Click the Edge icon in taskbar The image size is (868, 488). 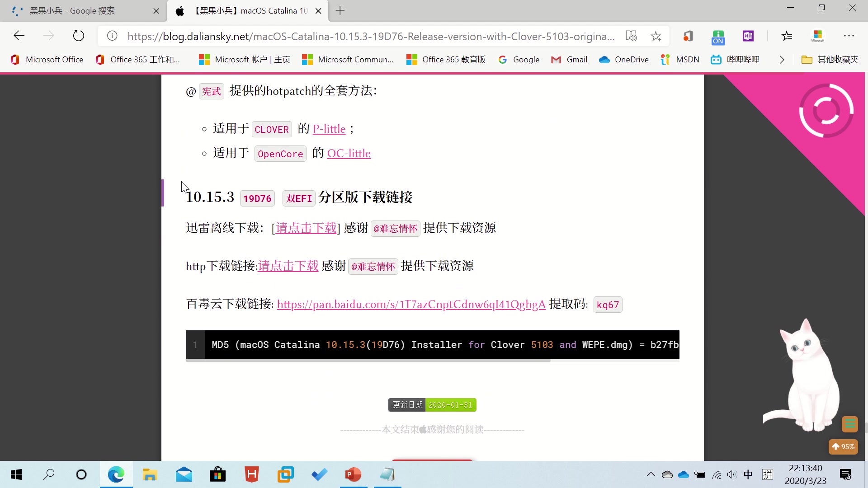pos(116,475)
